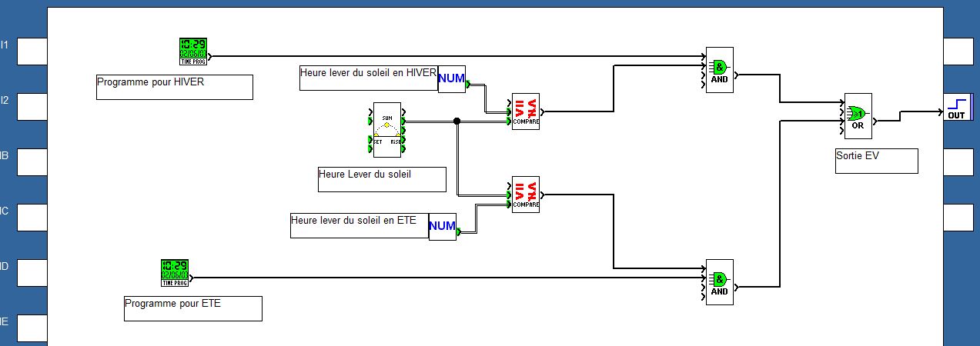Select the OR gate block
The width and height of the screenshot is (980, 346).
(858, 116)
